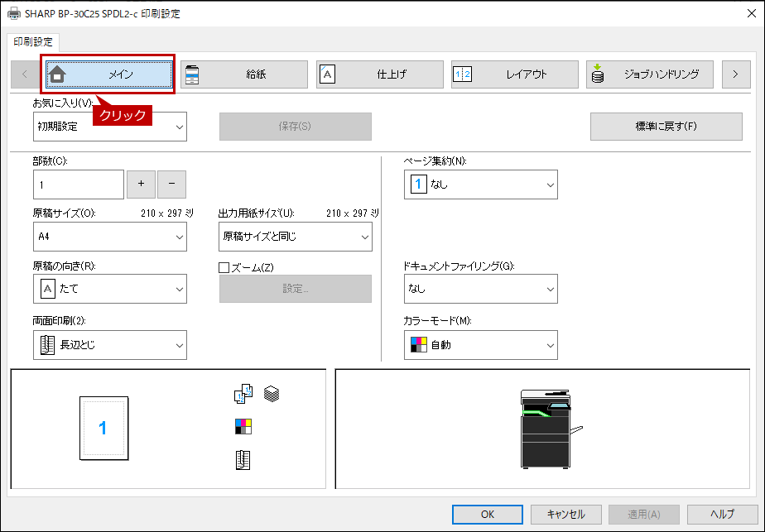Expand the 両面印刷 長辺とじ dropdown
This screenshot has height=532, width=765.
coord(110,345)
